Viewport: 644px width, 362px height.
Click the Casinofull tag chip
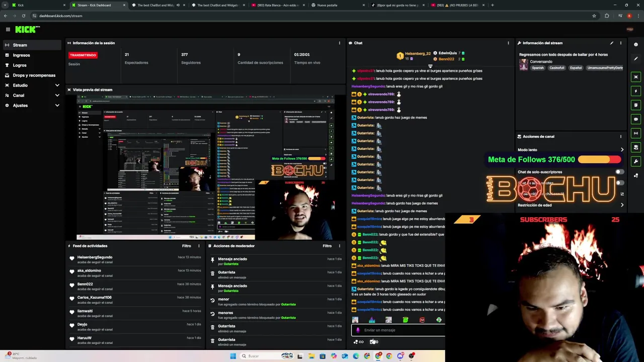(556, 68)
